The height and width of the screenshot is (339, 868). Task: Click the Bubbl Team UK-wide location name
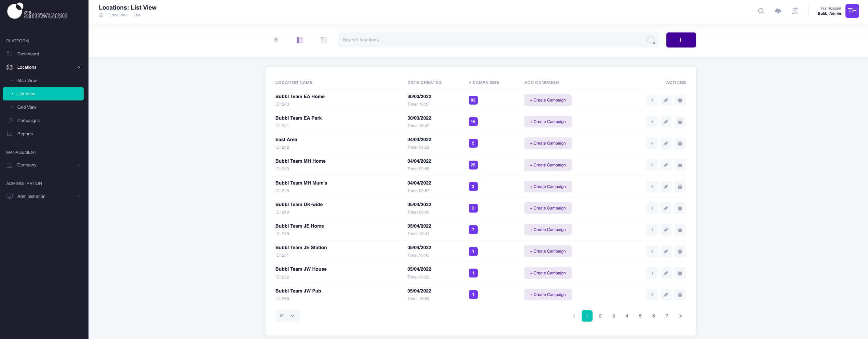tap(299, 204)
